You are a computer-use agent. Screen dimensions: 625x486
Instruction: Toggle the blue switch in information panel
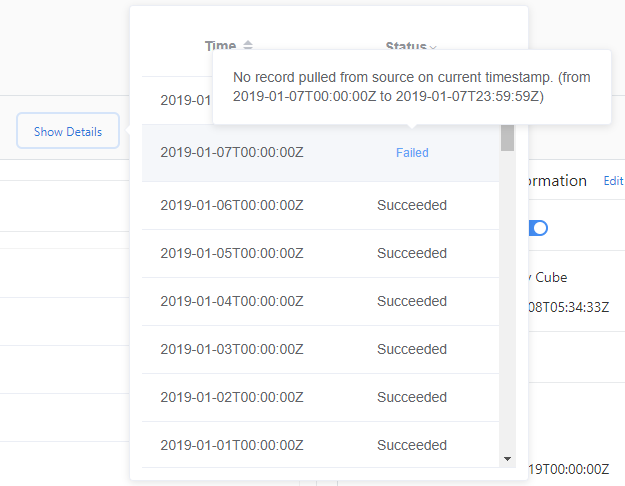[538, 228]
